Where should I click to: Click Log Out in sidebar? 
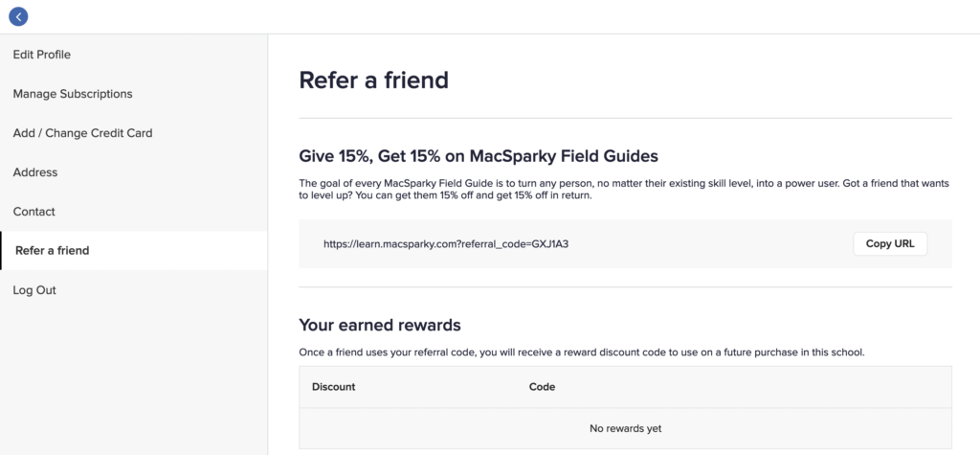[x=34, y=290]
